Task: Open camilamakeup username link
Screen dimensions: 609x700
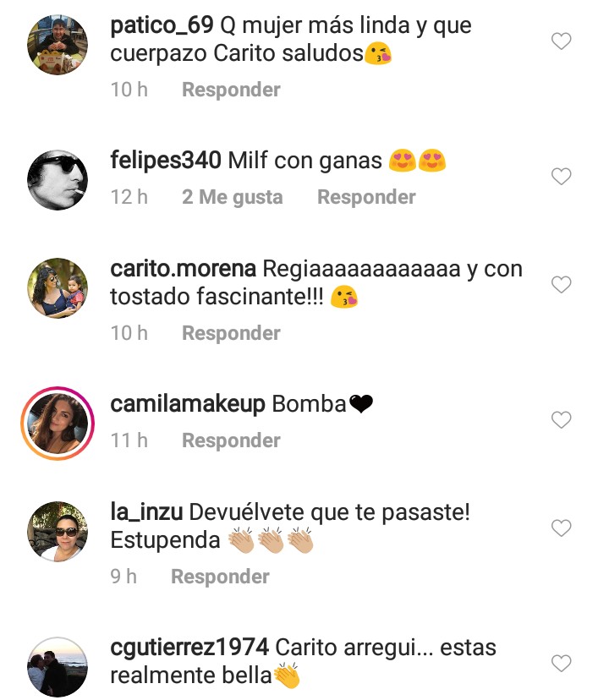Action: pos(188,404)
